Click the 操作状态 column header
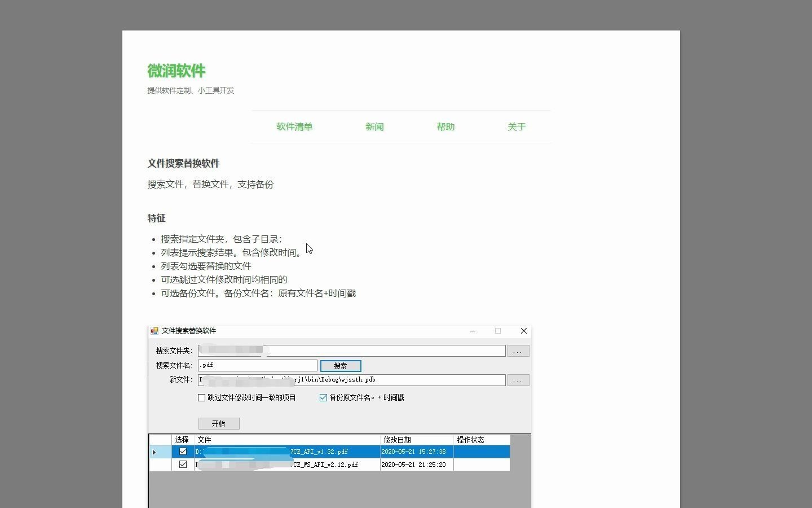812x508 pixels. pos(482,440)
